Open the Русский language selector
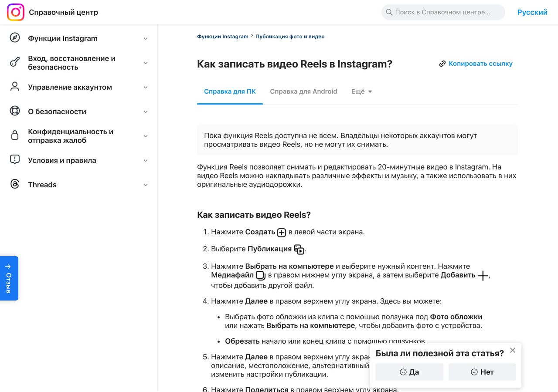The width and height of the screenshot is (558, 392). (x=532, y=12)
